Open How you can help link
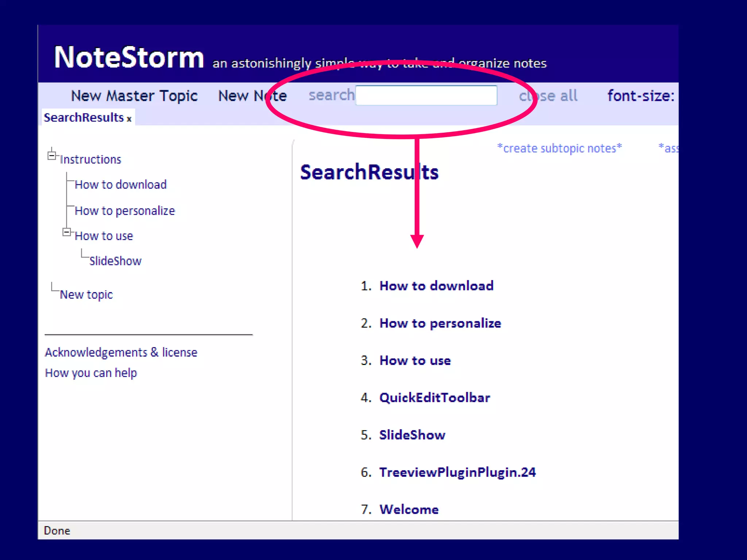 click(x=91, y=373)
